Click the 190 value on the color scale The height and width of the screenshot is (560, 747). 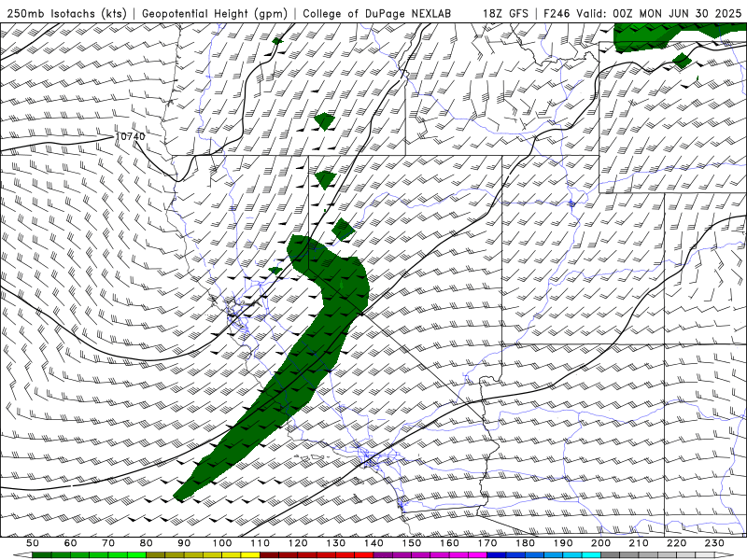(x=563, y=543)
